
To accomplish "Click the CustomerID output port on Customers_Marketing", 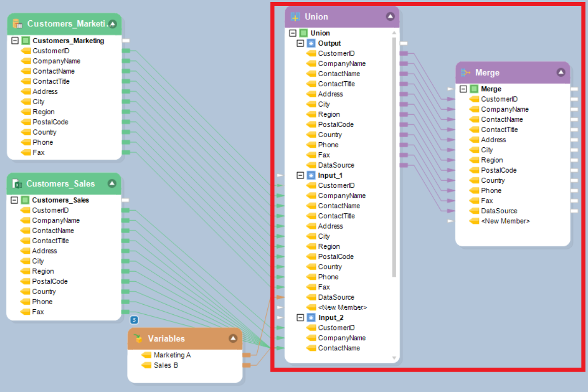I will [126, 51].
